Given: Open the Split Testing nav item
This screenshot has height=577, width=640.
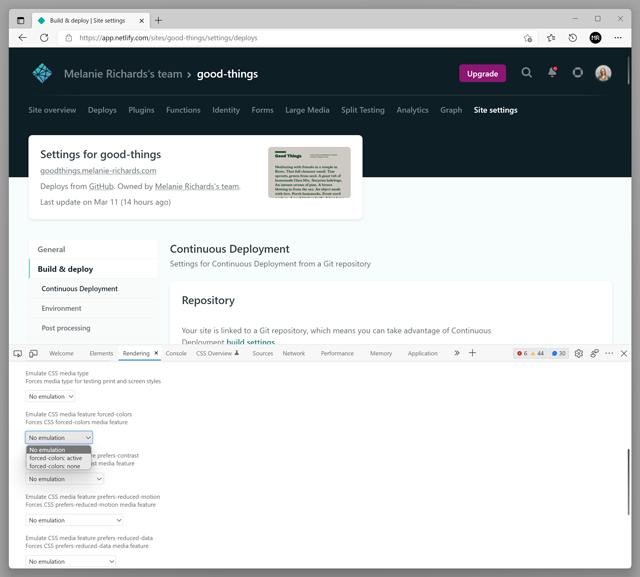Looking at the screenshot, I should pos(363,110).
